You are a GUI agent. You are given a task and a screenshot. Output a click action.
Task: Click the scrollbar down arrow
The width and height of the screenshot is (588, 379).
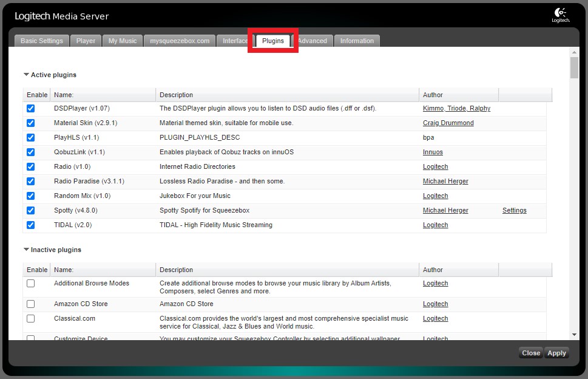coord(574,334)
